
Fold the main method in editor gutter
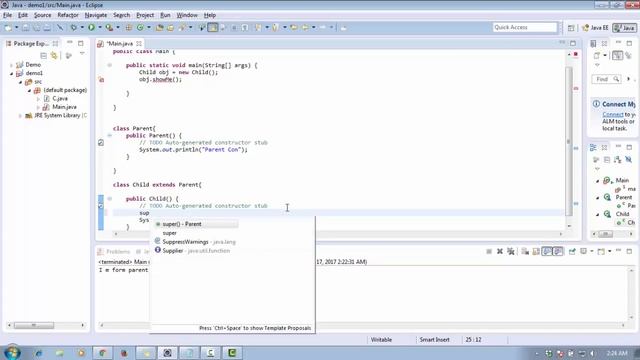[x=109, y=65]
